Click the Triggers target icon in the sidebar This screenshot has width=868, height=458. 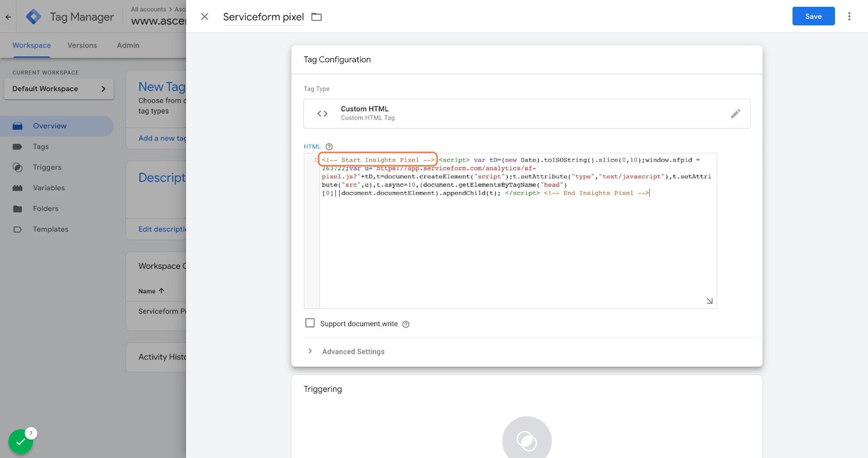(x=17, y=167)
